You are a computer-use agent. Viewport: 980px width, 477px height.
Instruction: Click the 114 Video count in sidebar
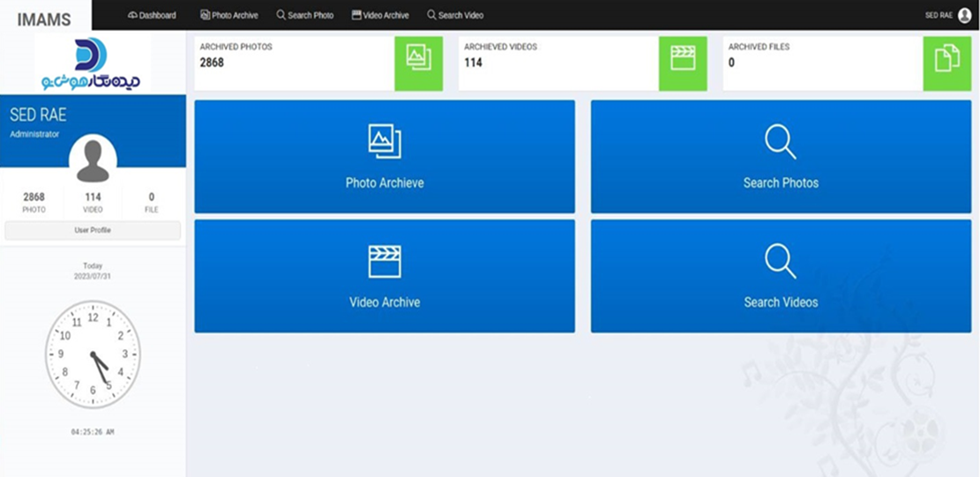[x=93, y=202]
